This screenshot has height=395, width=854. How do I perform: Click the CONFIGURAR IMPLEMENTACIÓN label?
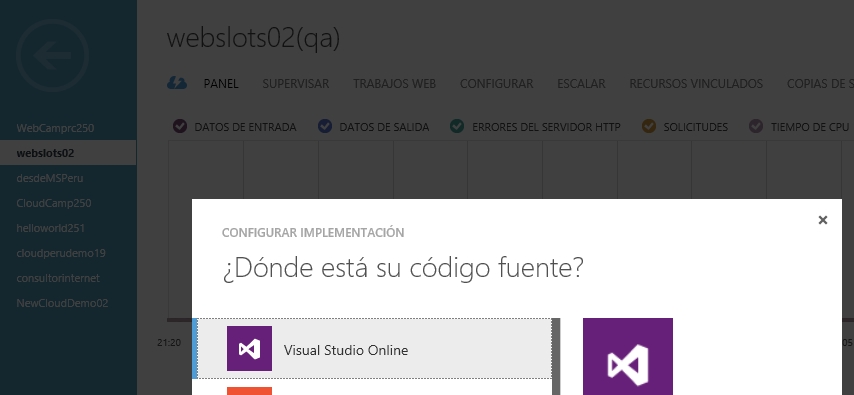click(x=313, y=233)
